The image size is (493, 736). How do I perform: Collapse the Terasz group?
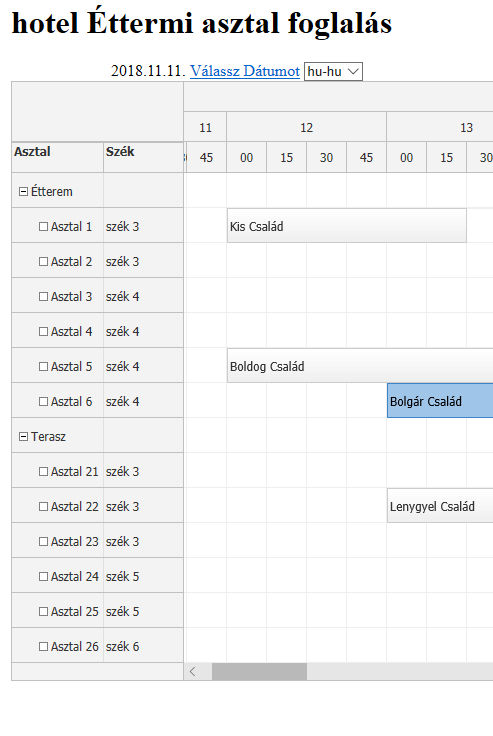tap(23, 437)
